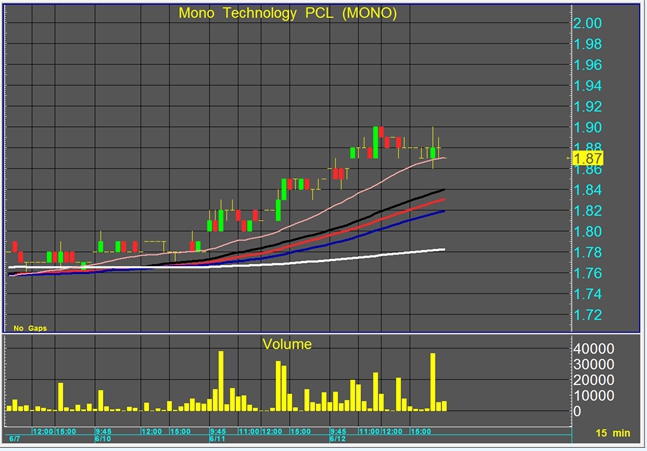
Task: Click the 15 min interval label
Action: click(613, 433)
